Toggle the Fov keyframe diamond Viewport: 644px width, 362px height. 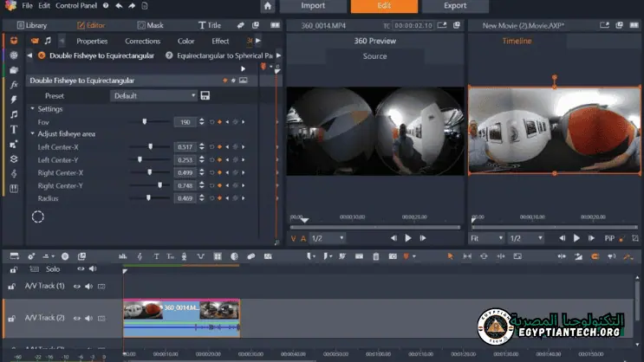[220, 122]
